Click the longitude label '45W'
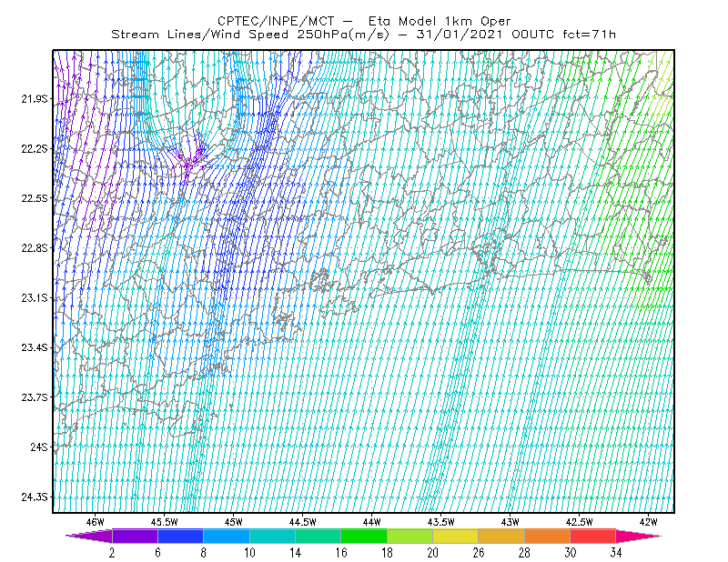Viewport: 728px width, 562px height. [x=234, y=522]
